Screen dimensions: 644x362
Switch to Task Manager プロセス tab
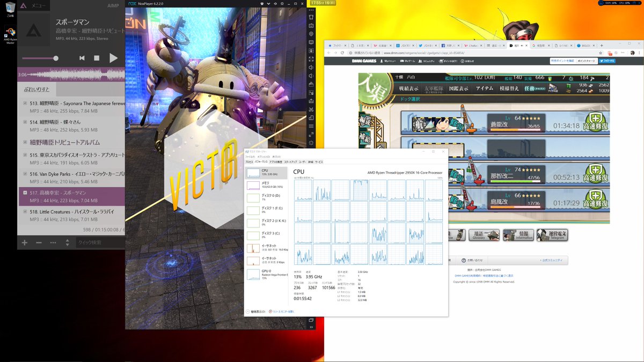pyautogui.click(x=249, y=161)
